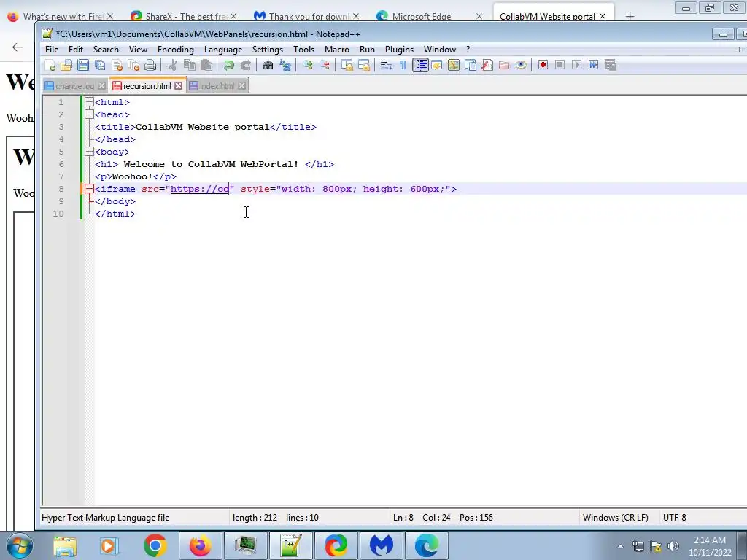Open the Document Map panel icon
The width and height of the screenshot is (747, 560).
click(x=454, y=65)
